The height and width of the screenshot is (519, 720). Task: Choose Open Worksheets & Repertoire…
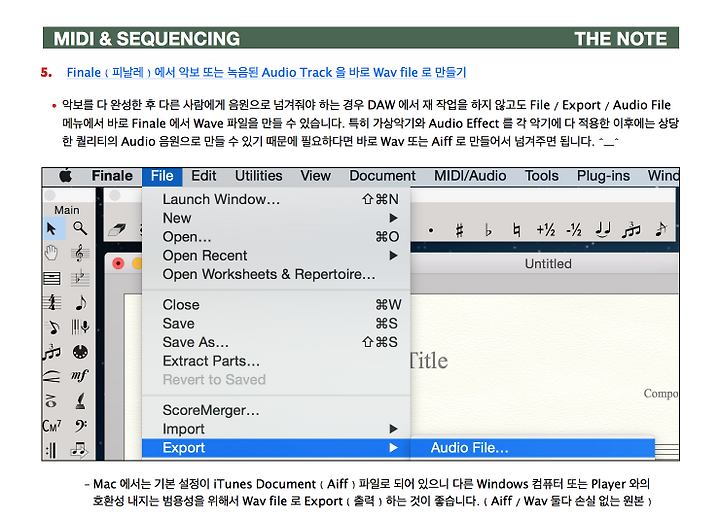[276, 274]
